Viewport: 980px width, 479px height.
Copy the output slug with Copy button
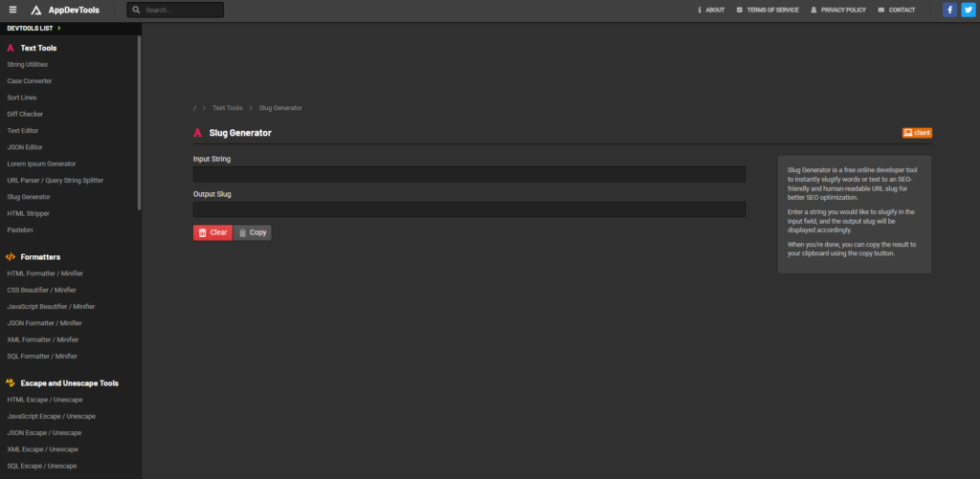253,232
